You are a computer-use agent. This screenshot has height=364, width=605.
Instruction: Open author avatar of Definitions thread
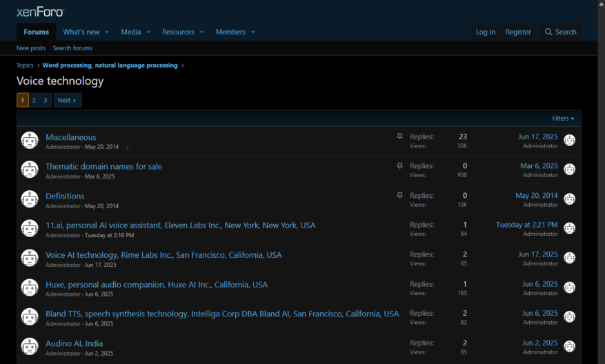pos(30,199)
